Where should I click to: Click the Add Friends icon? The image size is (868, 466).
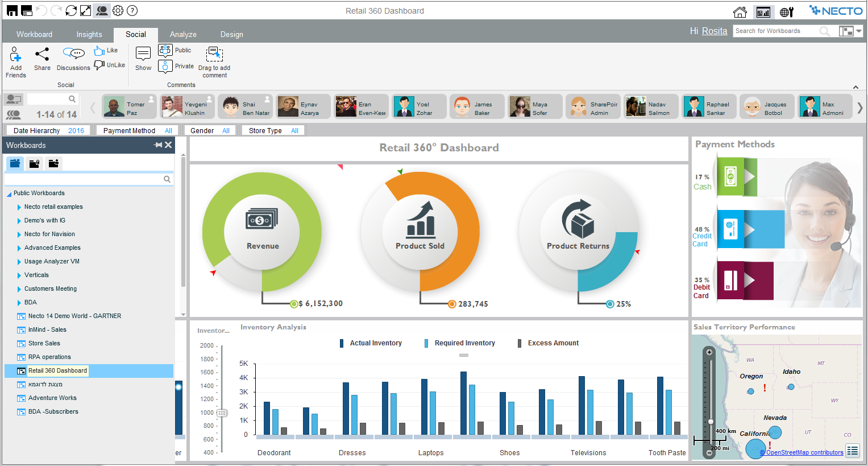[15, 55]
